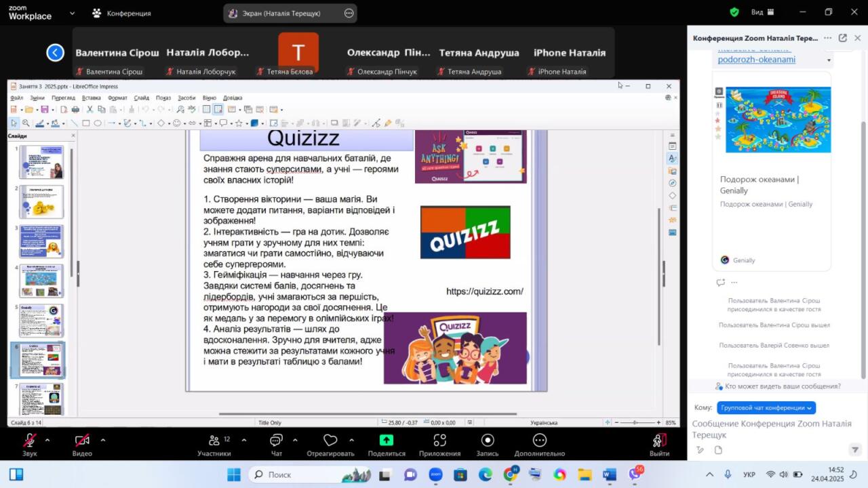Open podorozh-okeanami link in chat
This screenshot has height=488, width=868.
pos(757,59)
